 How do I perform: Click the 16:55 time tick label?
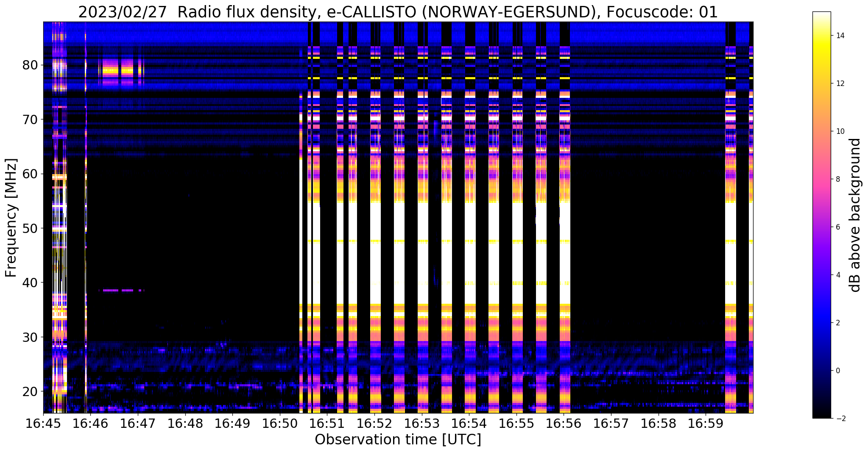516,423
